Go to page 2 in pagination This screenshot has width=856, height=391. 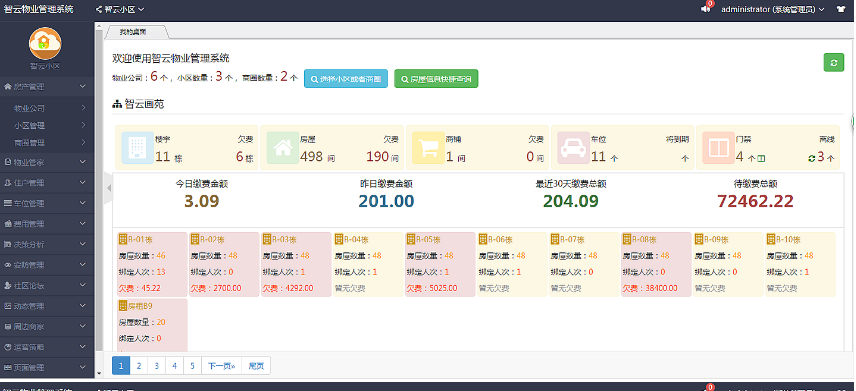[139, 366]
